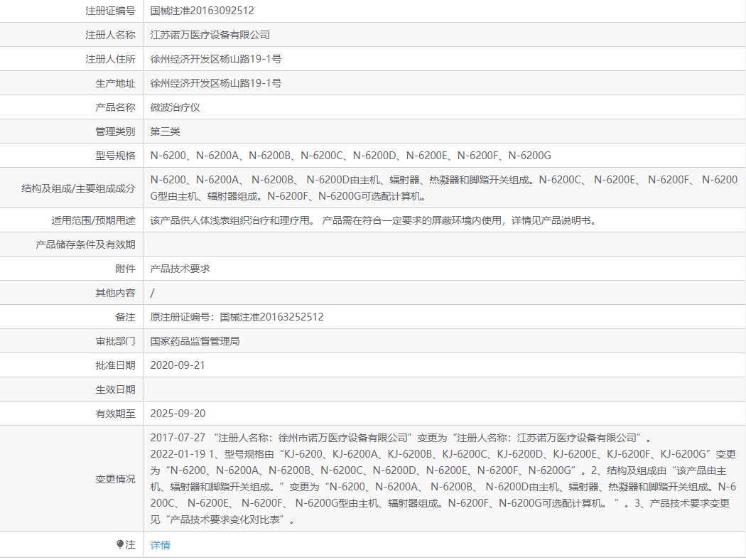Click the 审批部门 row label
Screen dimensions: 746x560
116,341
